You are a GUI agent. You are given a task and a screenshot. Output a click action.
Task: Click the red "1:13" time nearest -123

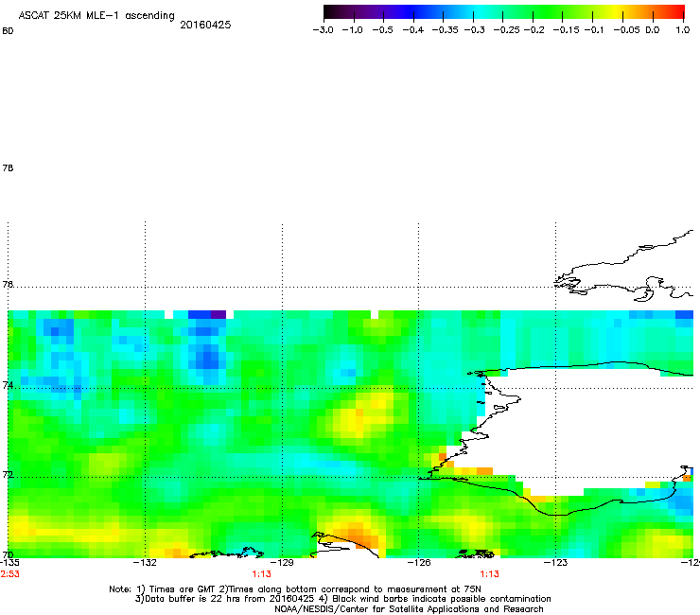[x=489, y=574]
